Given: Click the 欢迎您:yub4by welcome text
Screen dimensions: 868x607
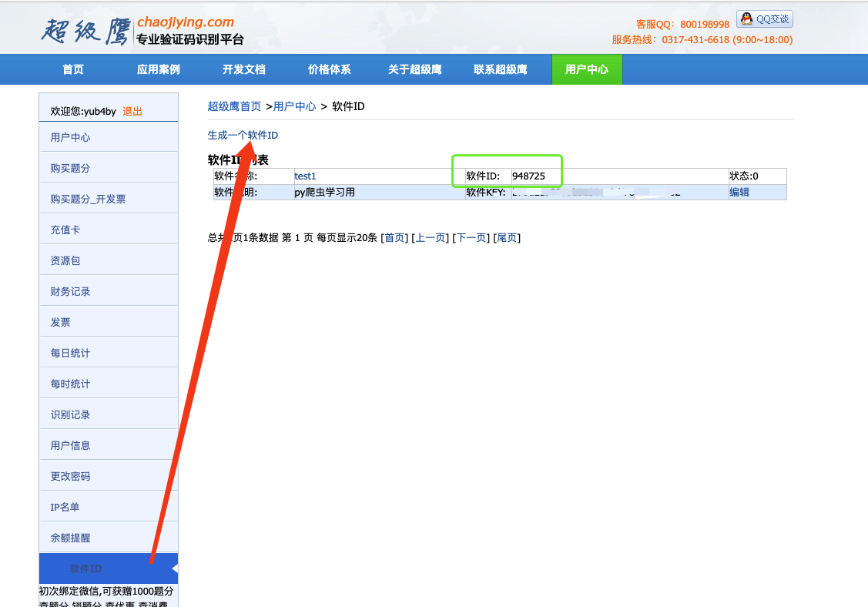Looking at the screenshot, I should click(x=83, y=112).
